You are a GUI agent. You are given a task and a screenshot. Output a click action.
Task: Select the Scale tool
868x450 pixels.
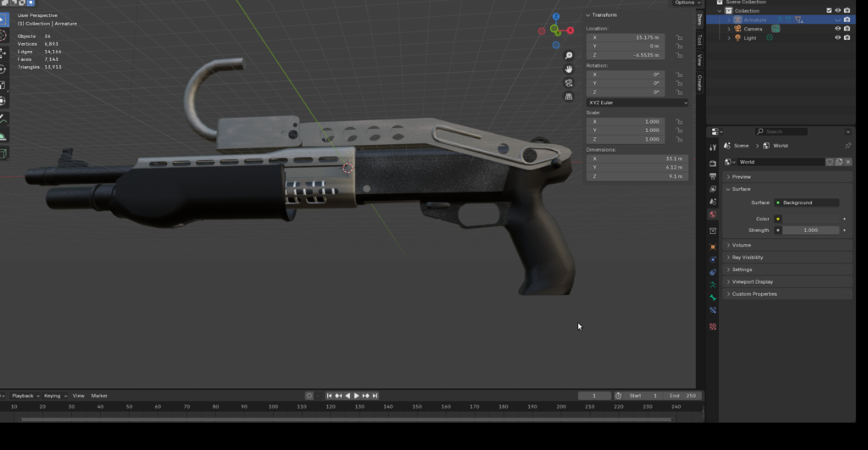tap(3, 85)
